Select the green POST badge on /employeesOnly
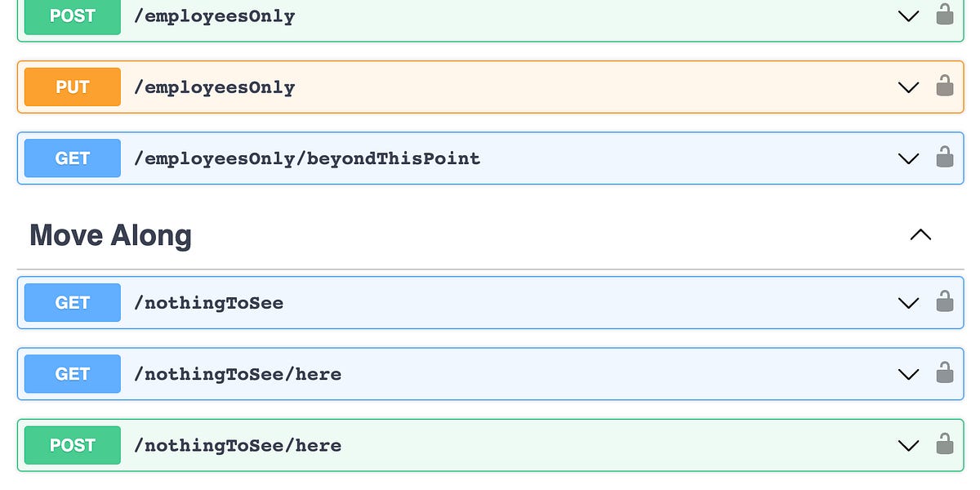Screen dimensions: 980x490 (72, 16)
